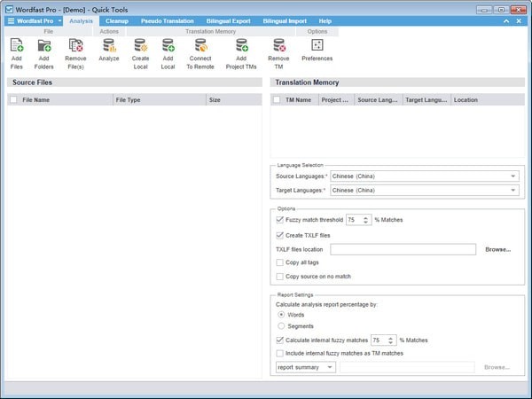Click Browse next to TXLF files location
This screenshot has height=399, width=532.
[497, 249]
